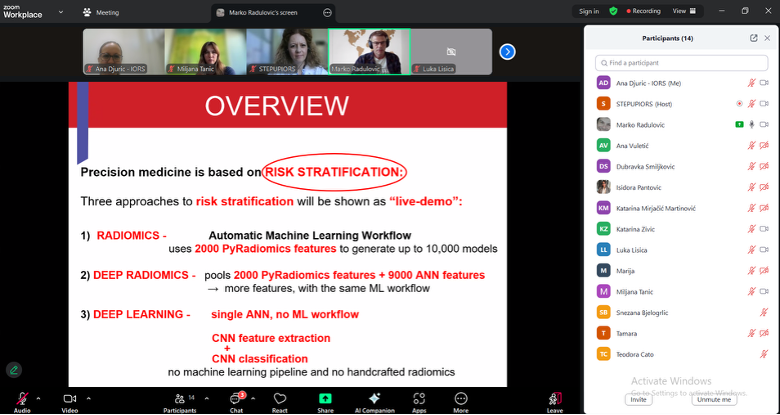Open the Apps icon in the toolbar
Screen dimensions: 780x415
pos(419,398)
